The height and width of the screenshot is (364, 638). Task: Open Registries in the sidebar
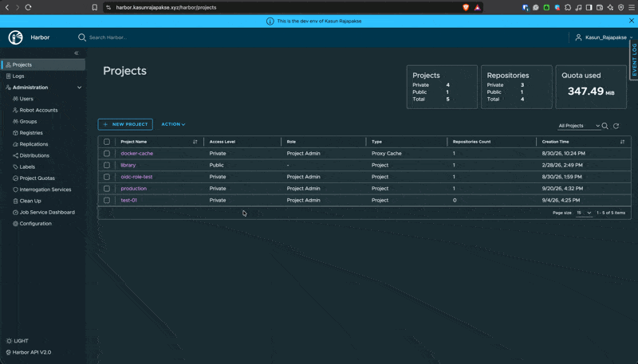(x=31, y=133)
